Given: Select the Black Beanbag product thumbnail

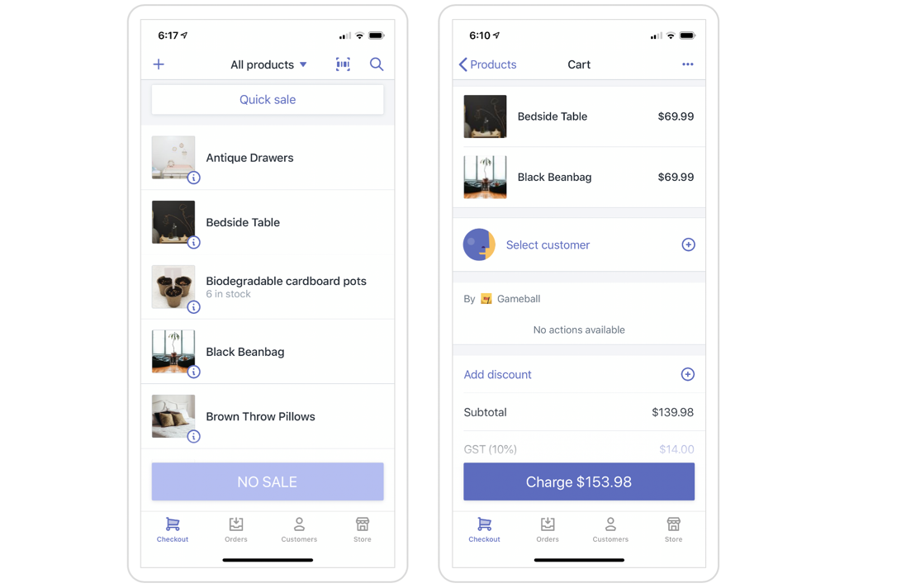Looking at the screenshot, I should [x=173, y=351].
